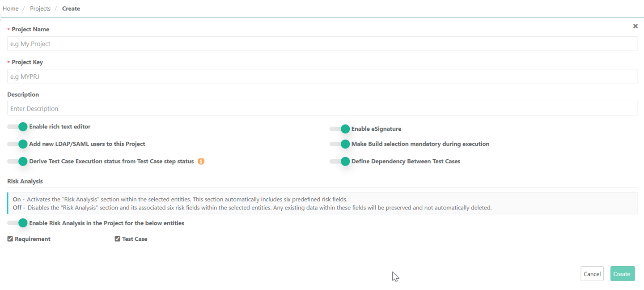This screenshot has height=290, width=644.
Task: Toggle Enable rich text editor switch
Action: 18,127
